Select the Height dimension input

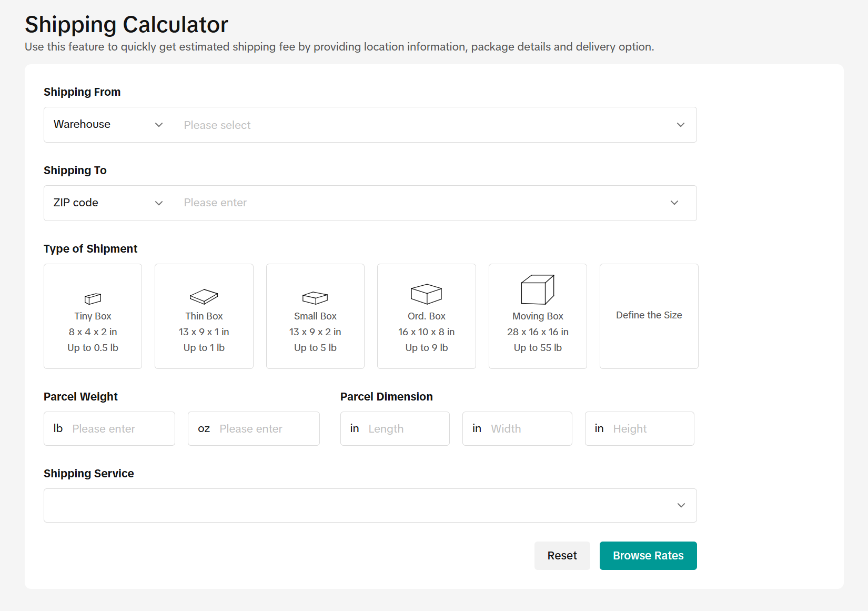[x=650, y=429]
